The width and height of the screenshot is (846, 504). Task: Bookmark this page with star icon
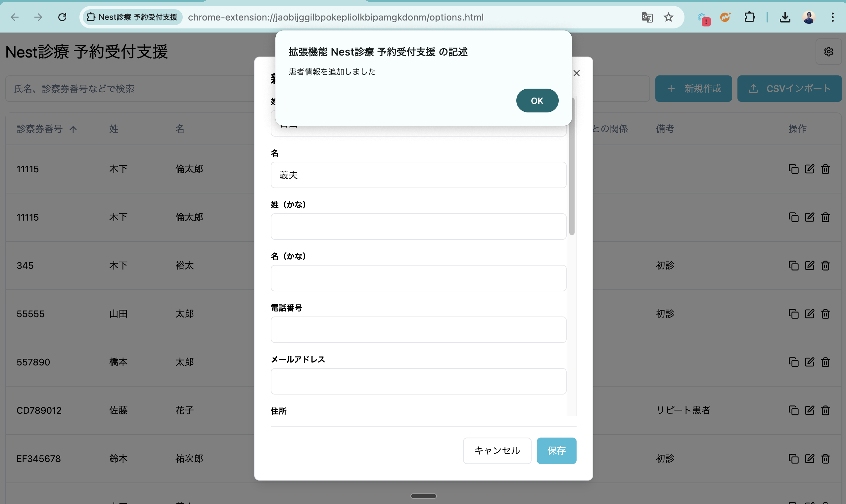pyautogui.click(x=668, y=17)
